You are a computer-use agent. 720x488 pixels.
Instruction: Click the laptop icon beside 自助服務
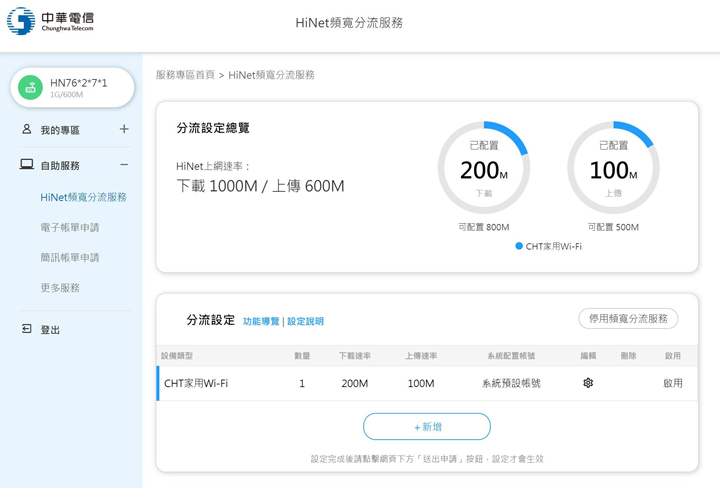(x=27, y=164)
